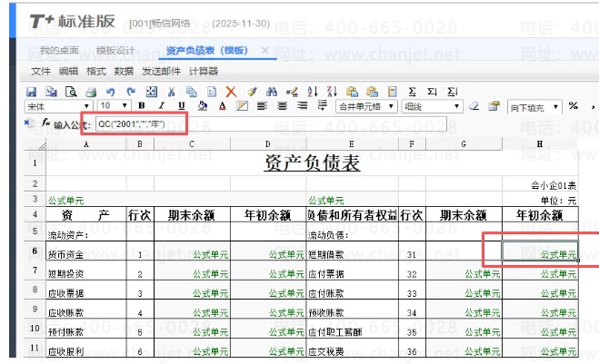Viewport: 599px width, 364px height.
Task: Open the 编辑 menu
Action: 68,72
